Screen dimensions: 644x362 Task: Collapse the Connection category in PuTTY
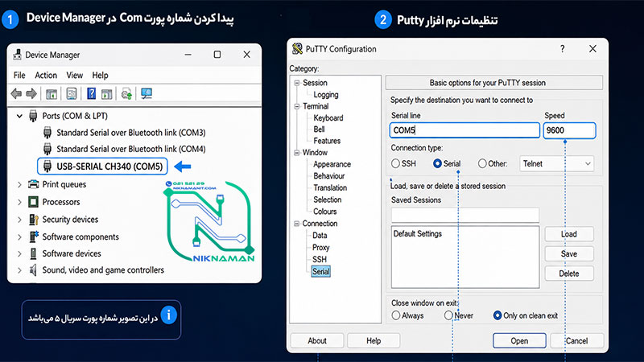(296, 224)
